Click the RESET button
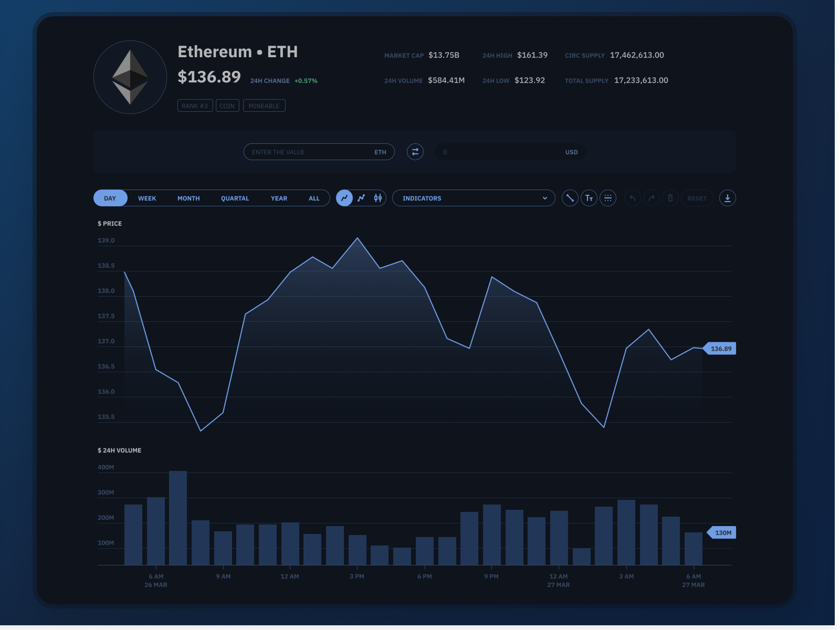This screenshot has height=630, width=840. point(697,198)
